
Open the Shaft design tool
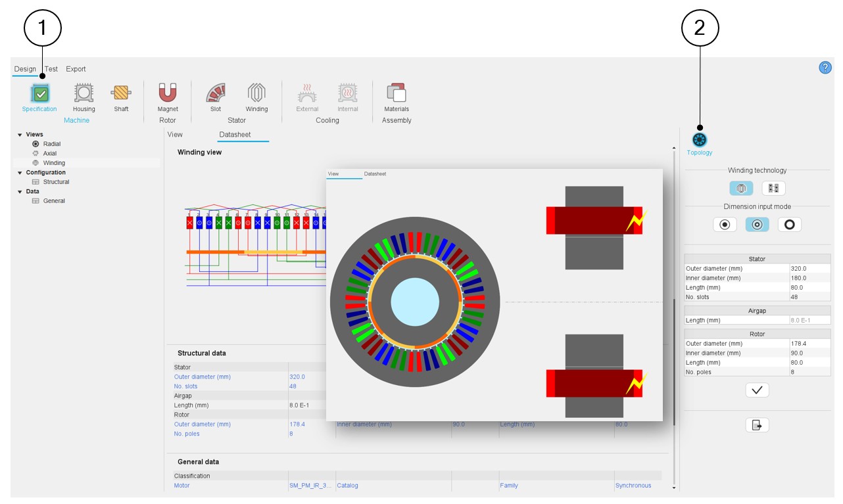[x=121, y=94]
